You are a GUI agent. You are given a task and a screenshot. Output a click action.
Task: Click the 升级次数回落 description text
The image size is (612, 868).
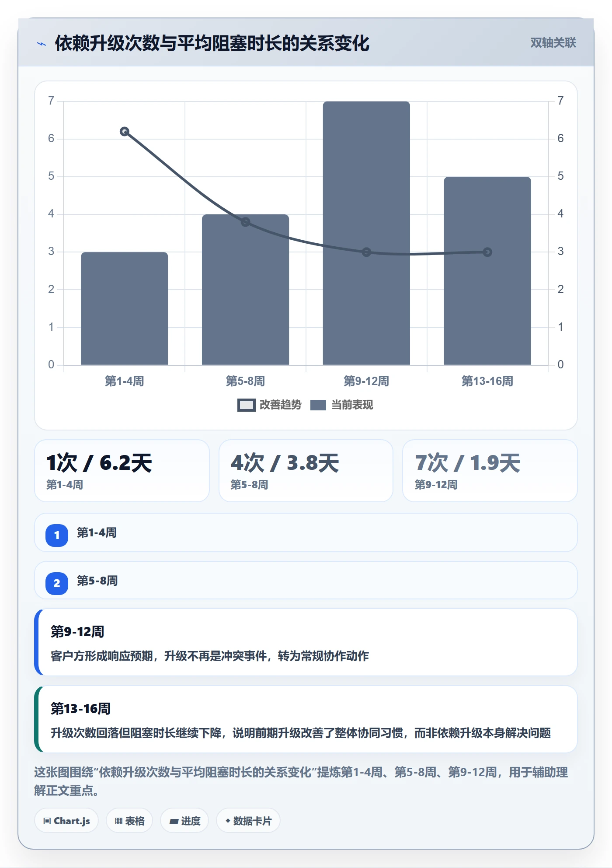[x=301, y=733]
